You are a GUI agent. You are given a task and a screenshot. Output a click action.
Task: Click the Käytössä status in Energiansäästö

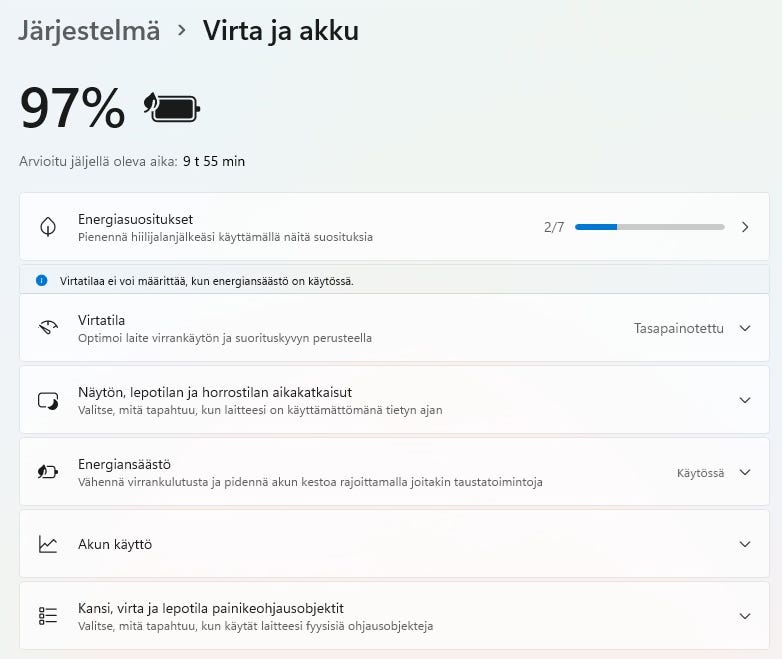pos(700,472)
